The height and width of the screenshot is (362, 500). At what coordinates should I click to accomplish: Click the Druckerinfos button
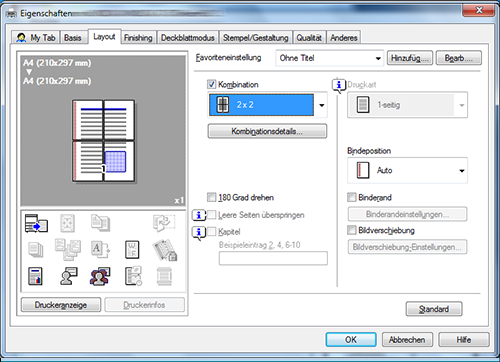[x=144, y=305]
